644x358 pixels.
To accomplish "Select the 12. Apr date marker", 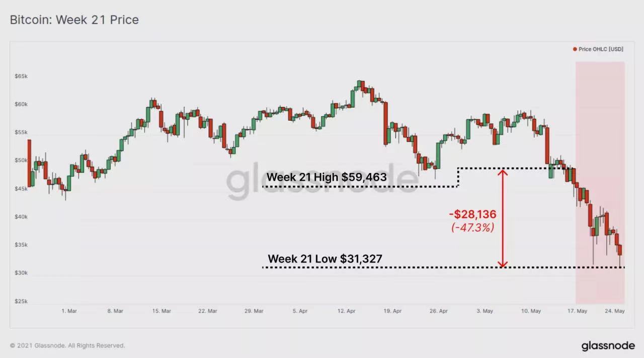I will point(347,311).
